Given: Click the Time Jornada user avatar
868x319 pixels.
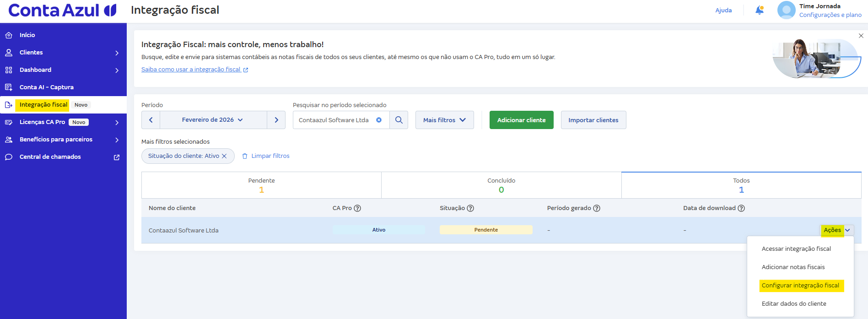Looking at the screenshot, I should 786,10.
